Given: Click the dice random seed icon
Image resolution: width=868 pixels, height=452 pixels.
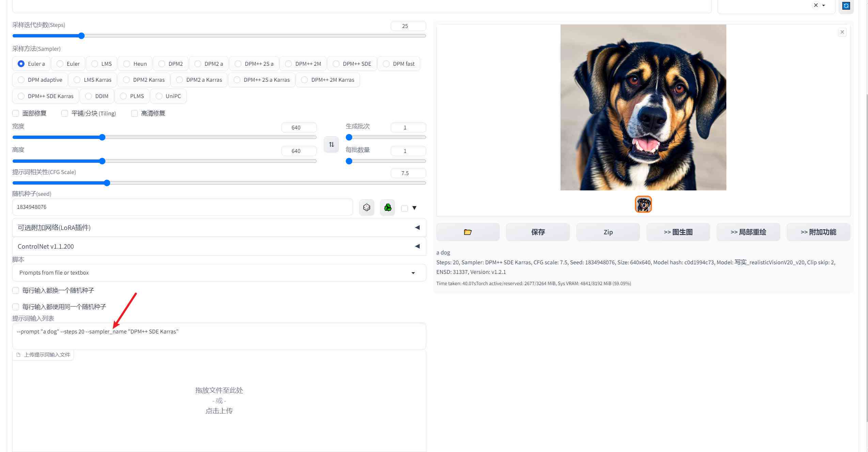Looking at the screenshot, I should (x=366, y=207).
